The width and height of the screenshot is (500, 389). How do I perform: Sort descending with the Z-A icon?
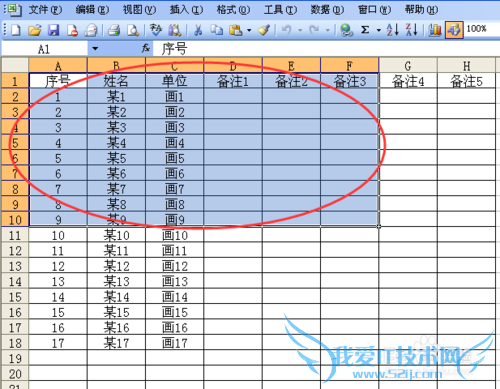click(x=412, y=30)
